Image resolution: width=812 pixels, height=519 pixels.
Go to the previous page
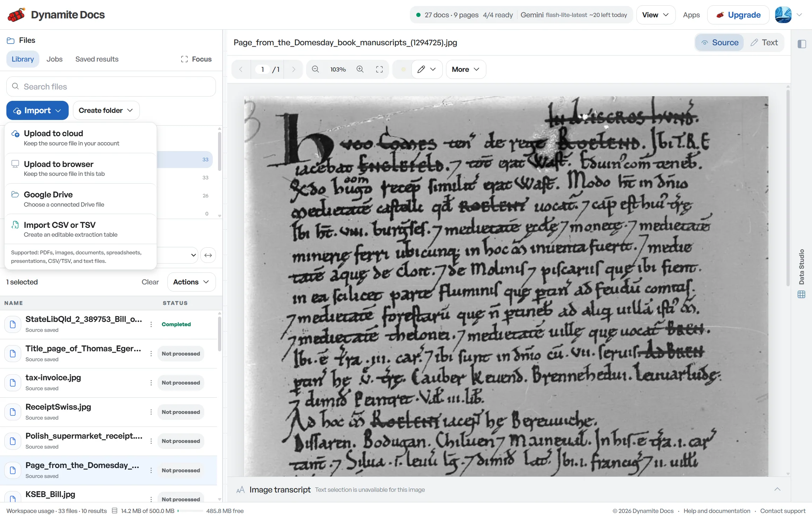click(x=241, y=69)
